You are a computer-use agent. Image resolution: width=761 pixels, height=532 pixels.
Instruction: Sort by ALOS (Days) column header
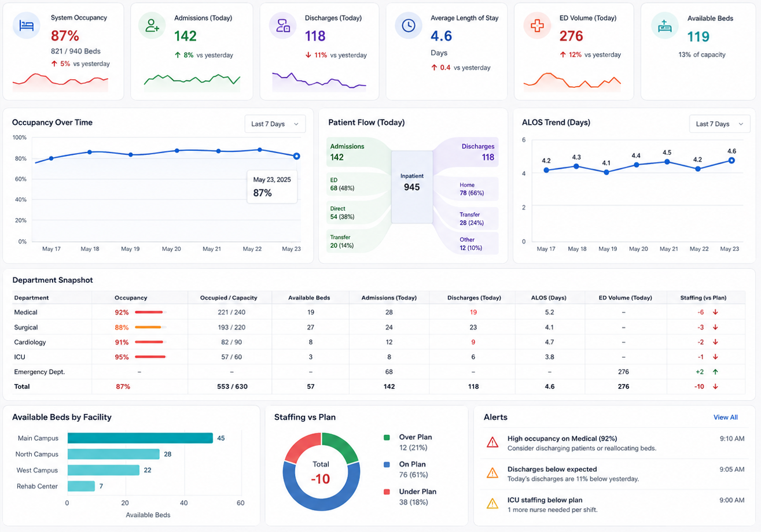[549, 298]
